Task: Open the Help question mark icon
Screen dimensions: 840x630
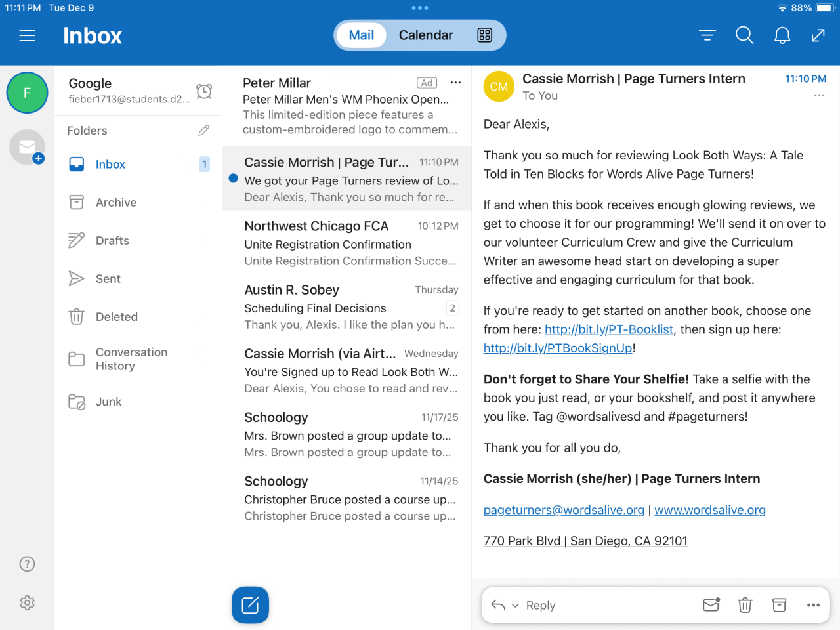Action: coord(27,564)
